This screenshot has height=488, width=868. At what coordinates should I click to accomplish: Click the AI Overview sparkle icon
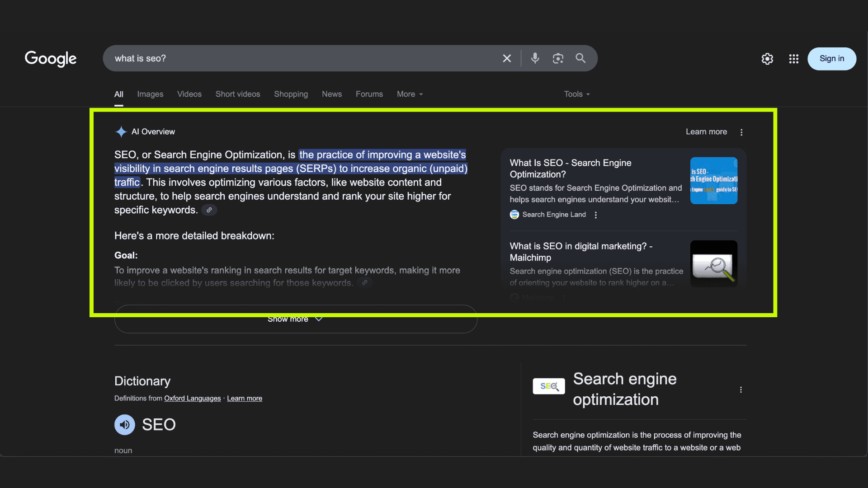[x=121, y=131]
